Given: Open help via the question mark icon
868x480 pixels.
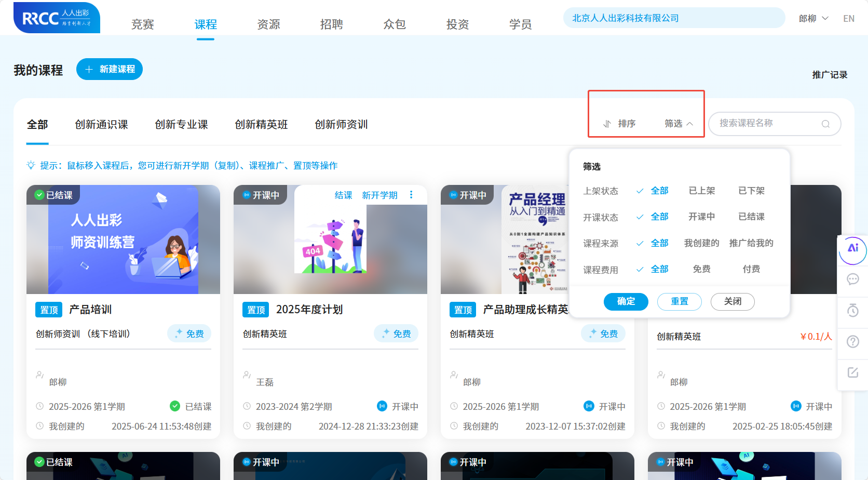Looking at the screenshot, I should pyautogui.click(x=852, y=341).
